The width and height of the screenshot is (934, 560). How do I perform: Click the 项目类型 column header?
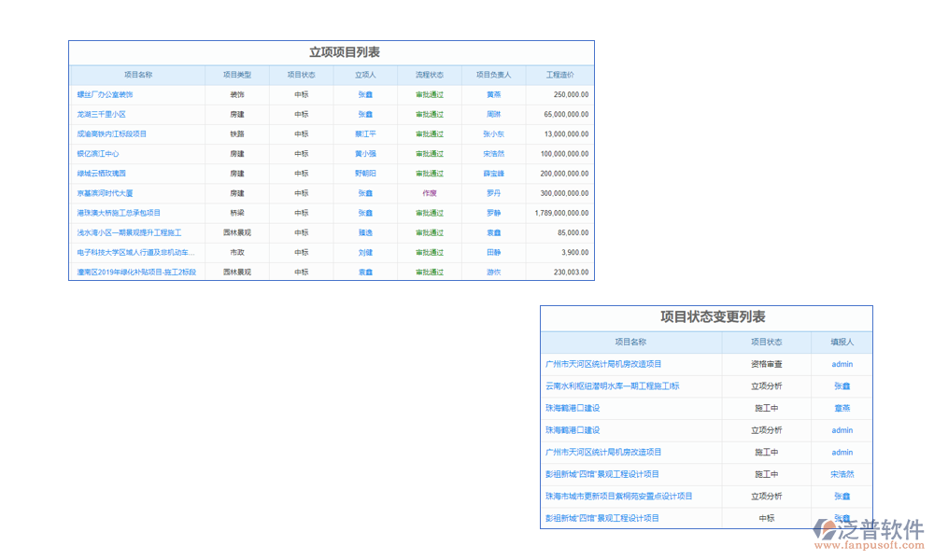point(237,75)
